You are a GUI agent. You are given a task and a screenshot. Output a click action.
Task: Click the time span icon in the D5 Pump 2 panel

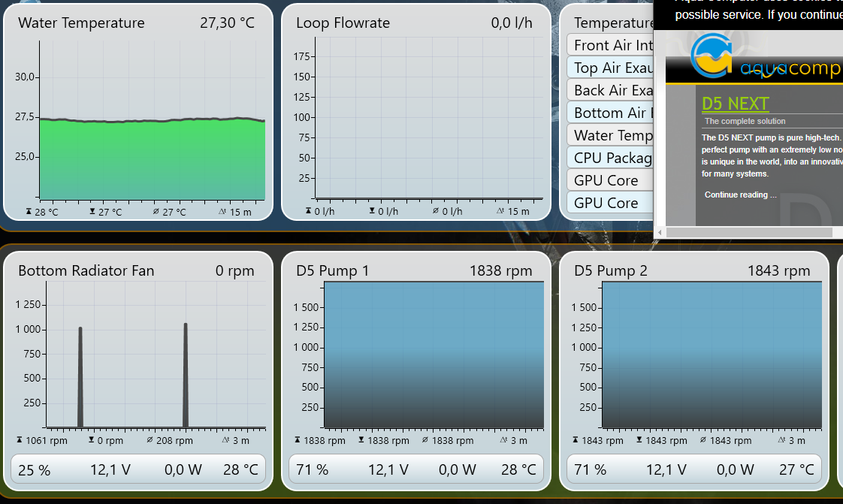(781, 439)
